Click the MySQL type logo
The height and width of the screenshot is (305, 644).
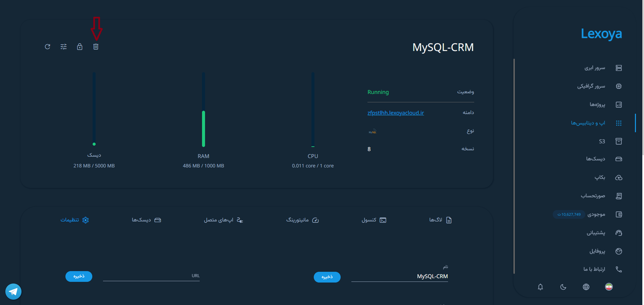click(373, 131)
